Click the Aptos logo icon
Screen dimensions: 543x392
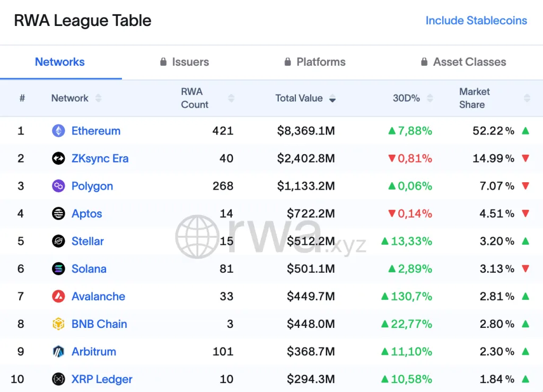coord(58,213)
